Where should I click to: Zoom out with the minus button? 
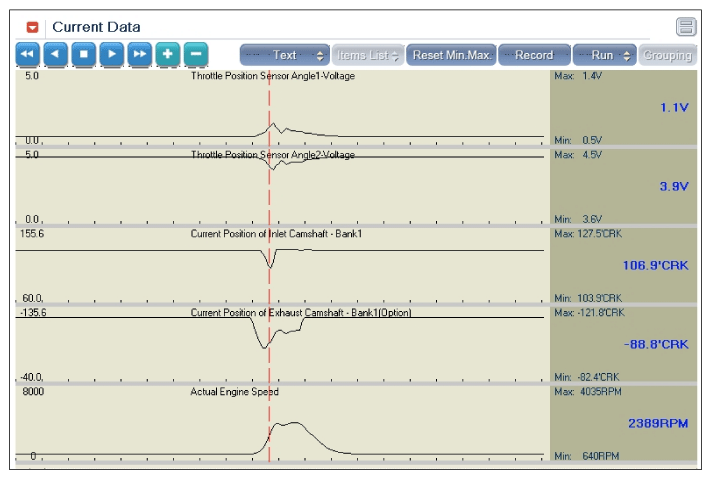pos(196,54)
